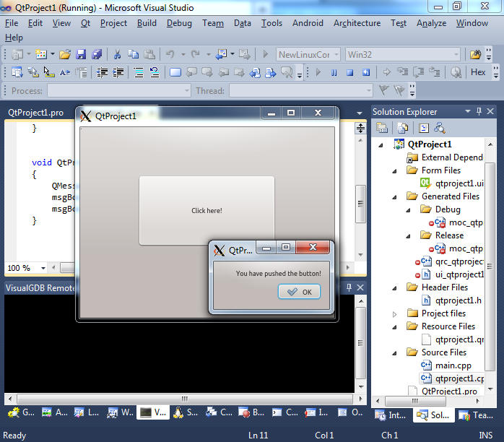
Task: Open the File menu
Action: tap(12, 23)
